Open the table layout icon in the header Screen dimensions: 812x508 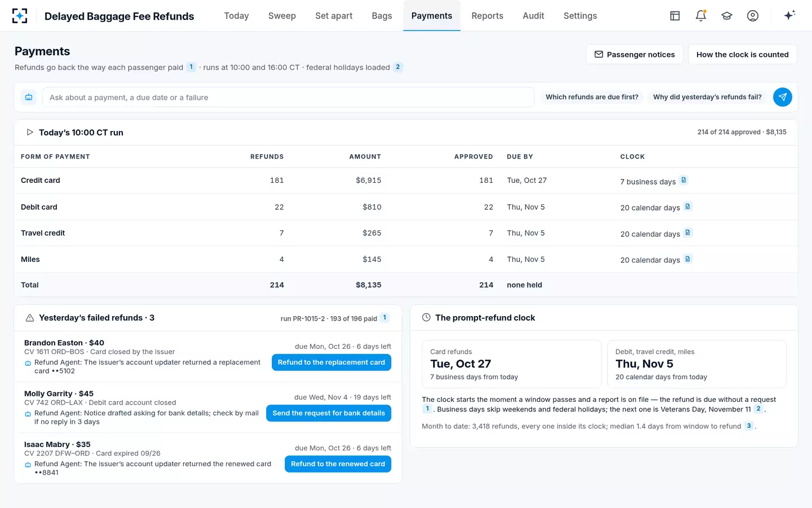click(675, 16)
